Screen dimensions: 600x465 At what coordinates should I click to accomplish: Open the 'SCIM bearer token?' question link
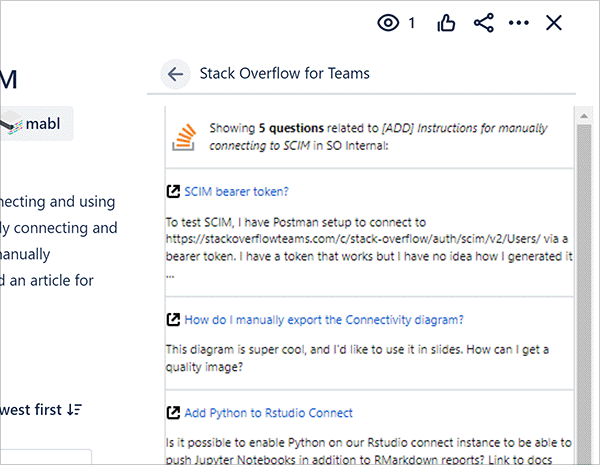[x=236, y=191]
